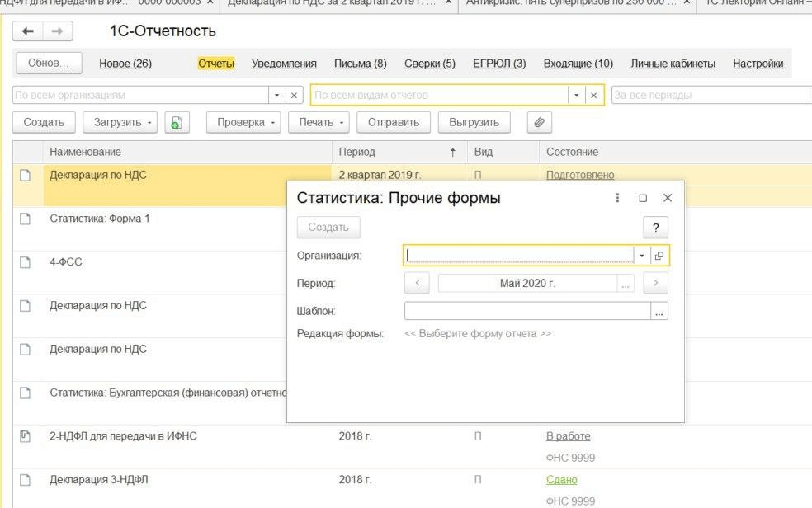Open the Печать dropdown menu

tap(319, 122)
